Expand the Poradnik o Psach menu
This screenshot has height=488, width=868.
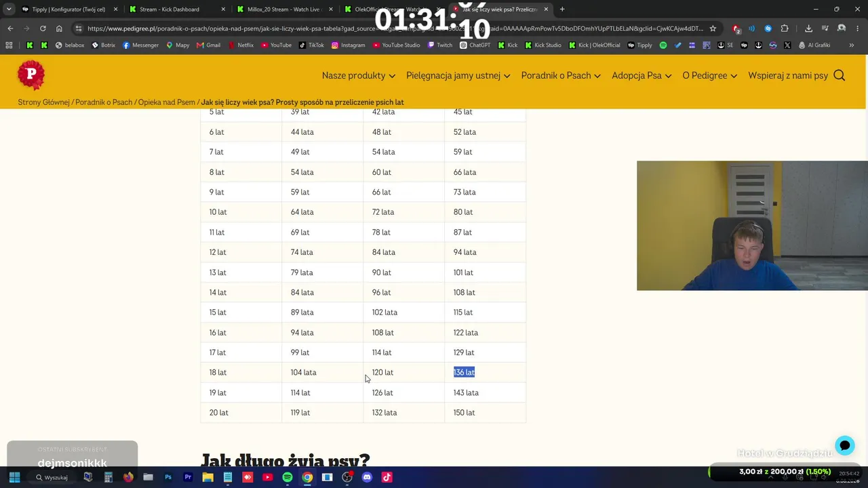(x=561, y=75)
